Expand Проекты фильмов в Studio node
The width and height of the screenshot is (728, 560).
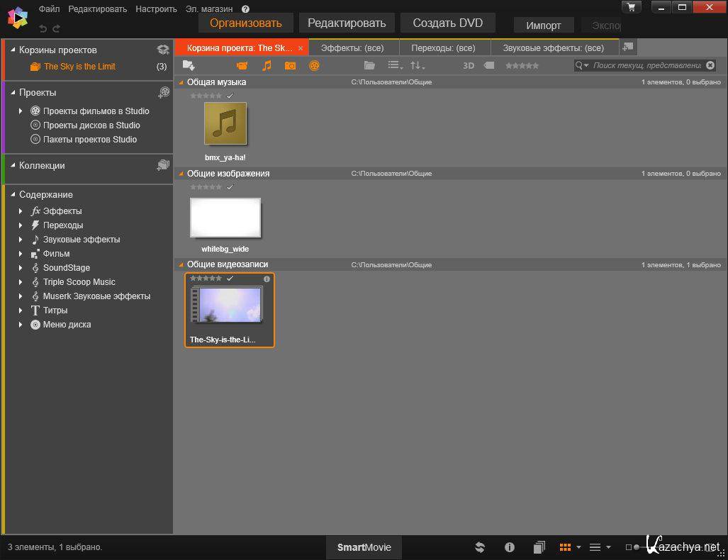tap(21, 111)
